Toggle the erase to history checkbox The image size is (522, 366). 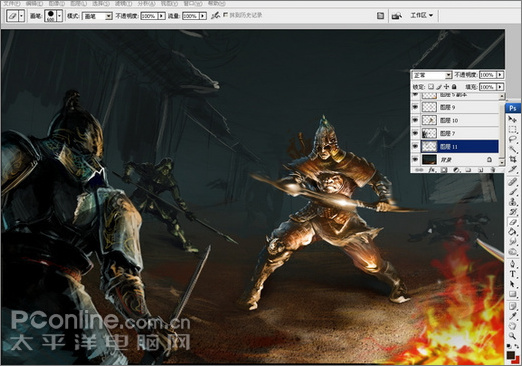point(226,15)
